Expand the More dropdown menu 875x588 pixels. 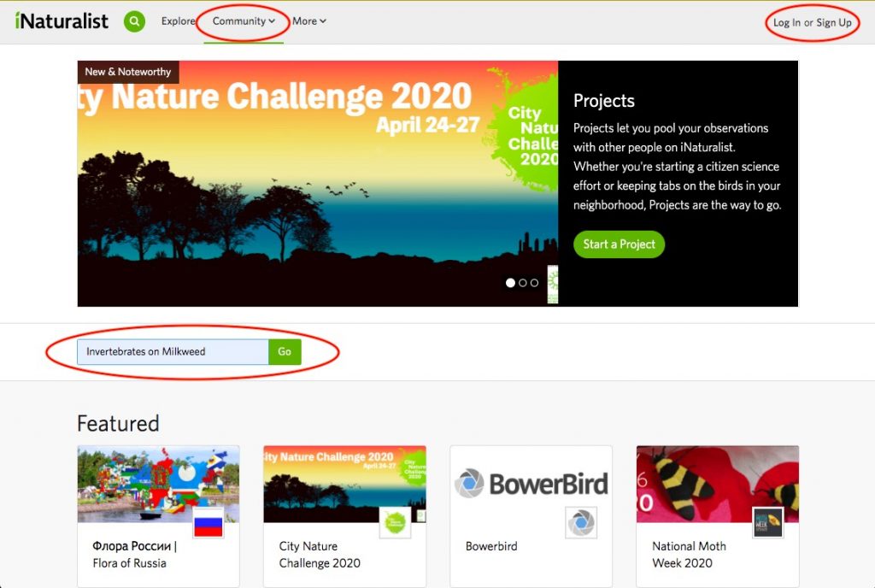coord(309,21)
